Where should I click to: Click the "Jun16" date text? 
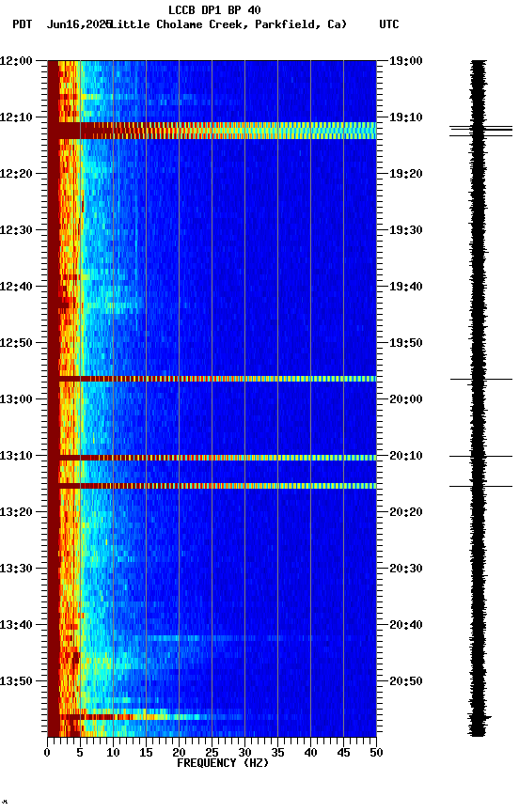point(63,24)
